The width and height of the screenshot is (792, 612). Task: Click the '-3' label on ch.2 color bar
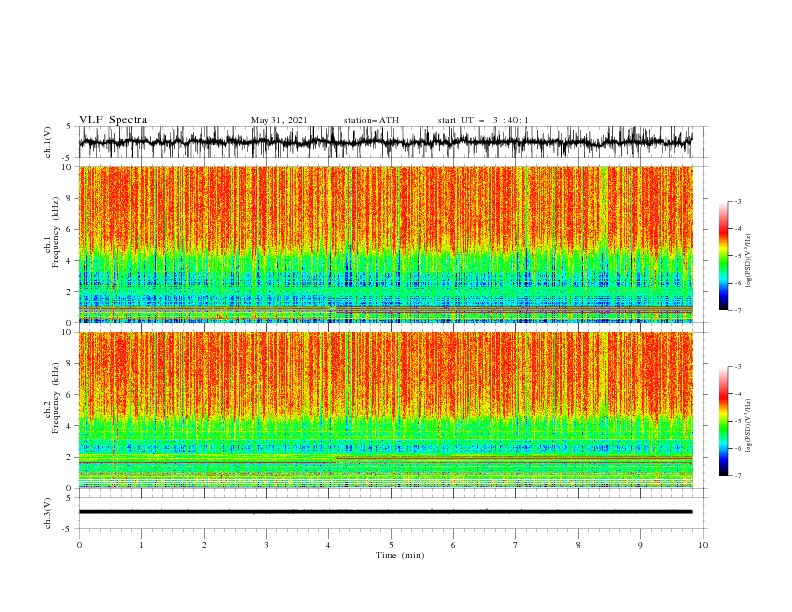(x=738, y=367)
